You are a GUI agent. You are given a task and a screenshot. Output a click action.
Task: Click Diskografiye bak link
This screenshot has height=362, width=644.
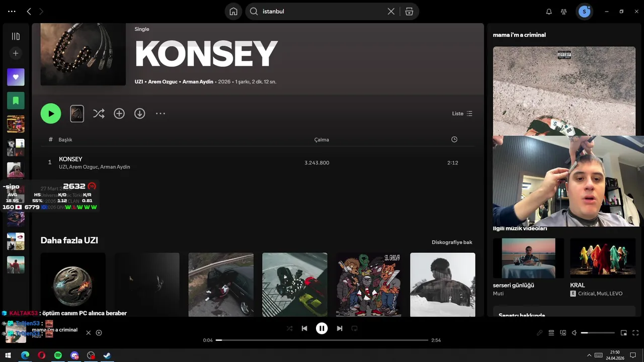point(452,242)
